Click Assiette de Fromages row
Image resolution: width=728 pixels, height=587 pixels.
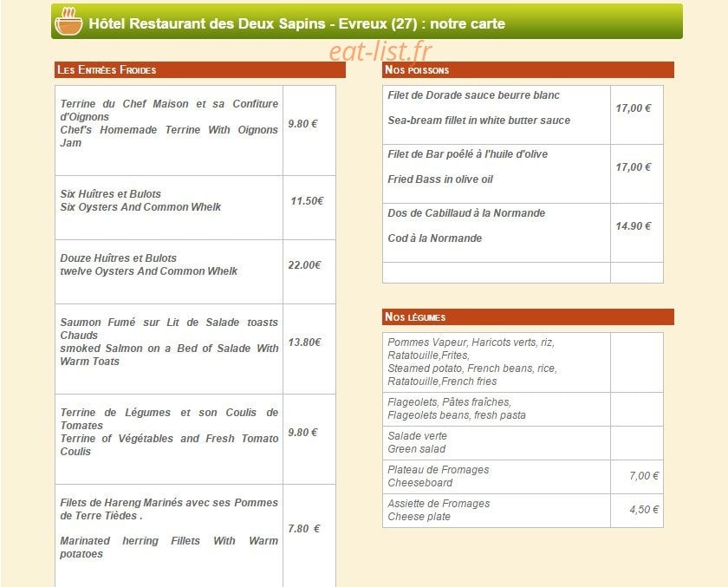(523, 511)
